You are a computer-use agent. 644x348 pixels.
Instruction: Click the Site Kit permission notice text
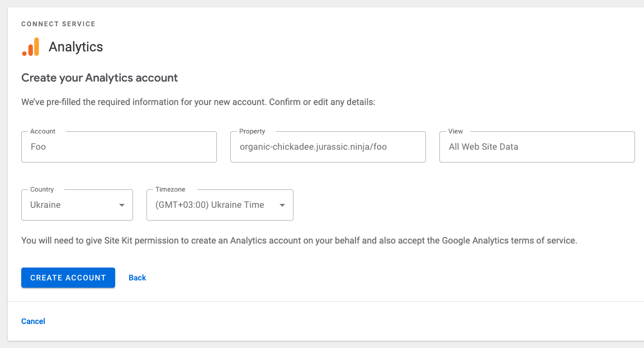pos(300,241)
